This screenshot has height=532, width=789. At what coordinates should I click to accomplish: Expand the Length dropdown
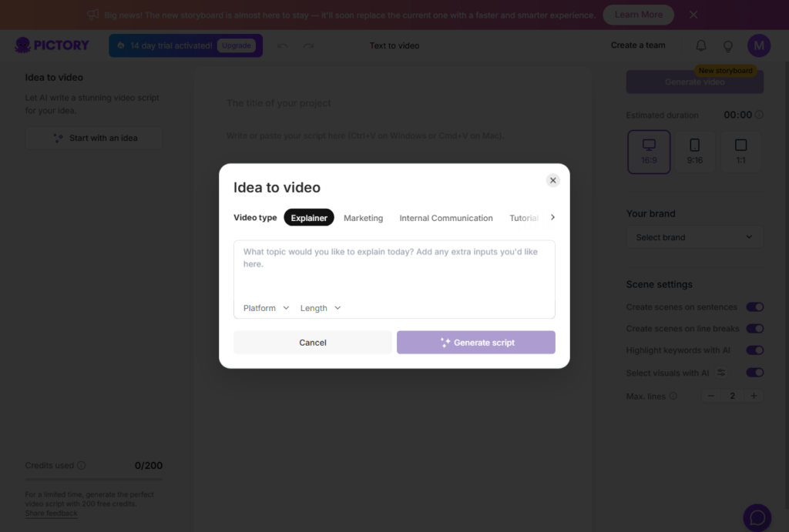point(321,308)
